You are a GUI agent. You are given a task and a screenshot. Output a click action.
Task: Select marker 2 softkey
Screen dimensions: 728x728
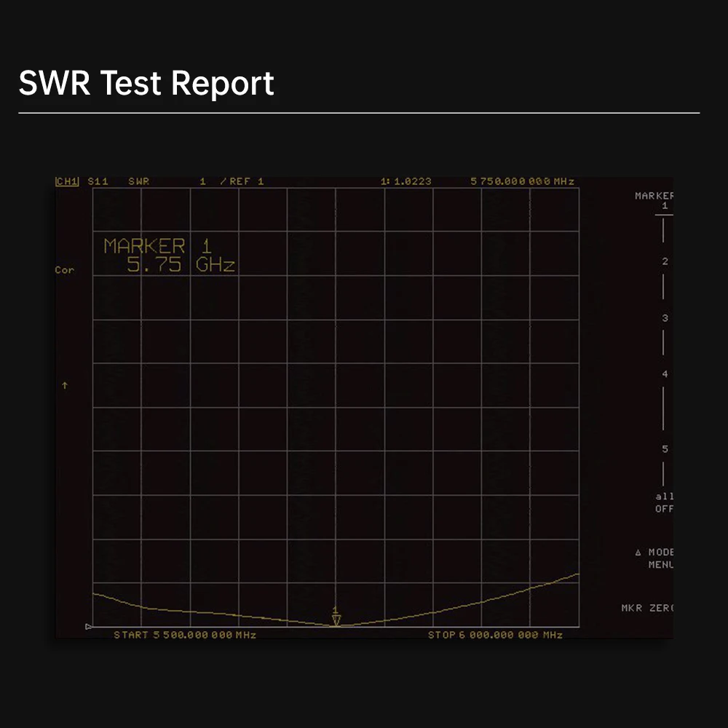(x=665, y=261)
